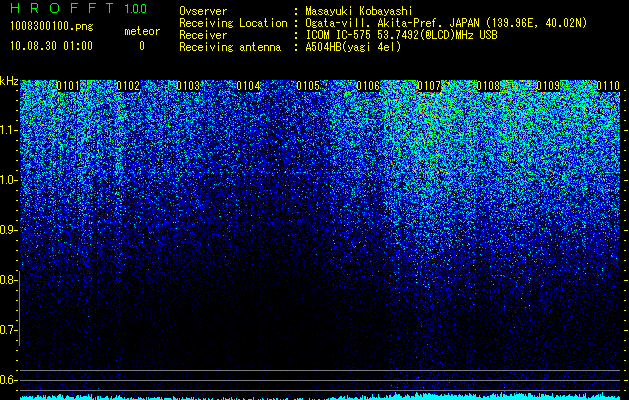Screen dimensions: 629x400
Task: Click the Receiving Location label
Action: (233, 23)
